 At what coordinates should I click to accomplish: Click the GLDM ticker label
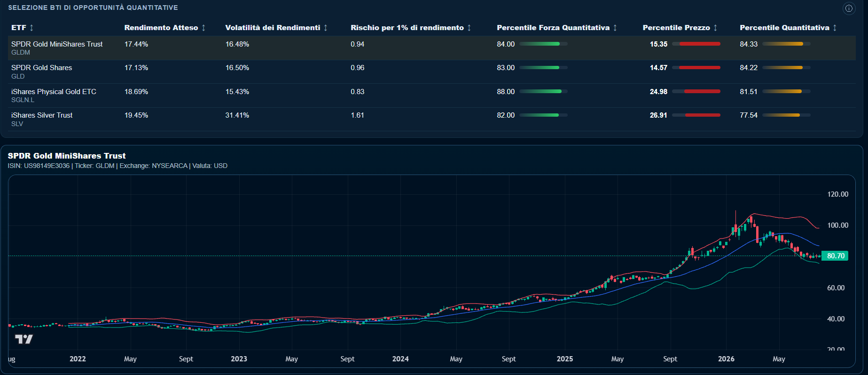(x=21, y=53)
